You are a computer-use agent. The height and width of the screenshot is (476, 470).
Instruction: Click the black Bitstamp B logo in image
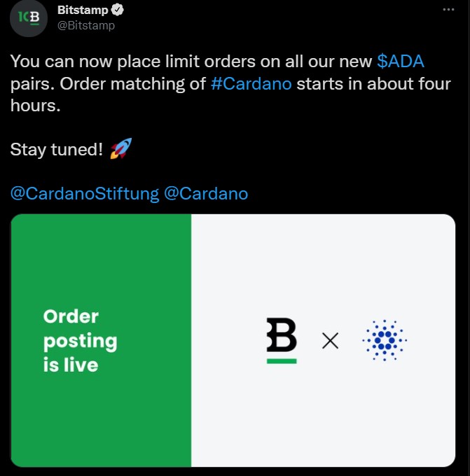(x=282, y=336)
